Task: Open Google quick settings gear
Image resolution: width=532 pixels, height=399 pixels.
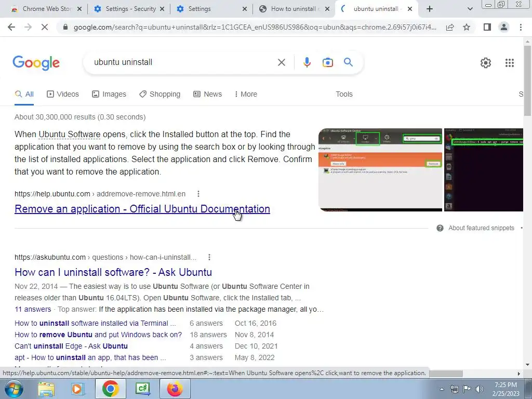Action: pos(486,63)
